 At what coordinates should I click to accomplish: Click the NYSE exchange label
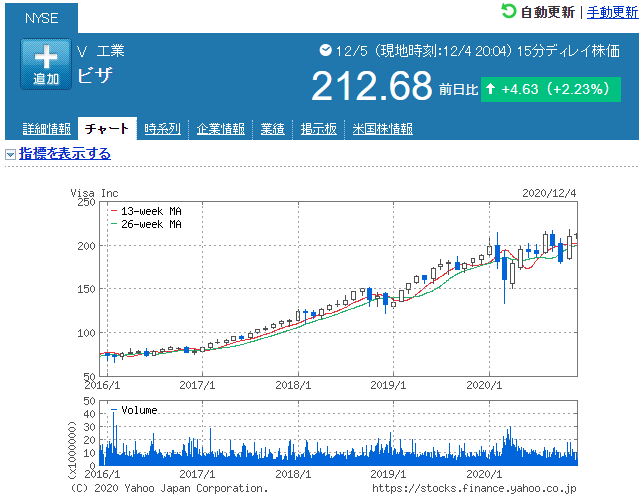[x=41, y=18]
